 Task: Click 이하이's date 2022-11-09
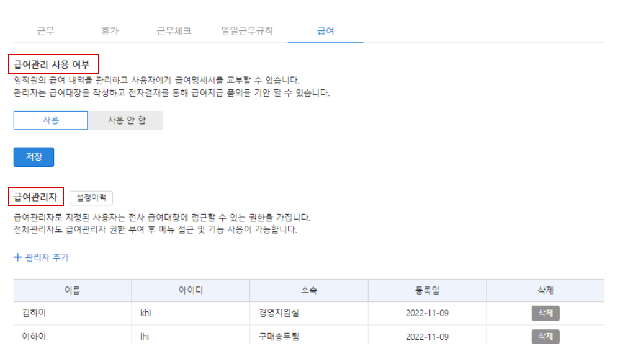coord(427,337)
